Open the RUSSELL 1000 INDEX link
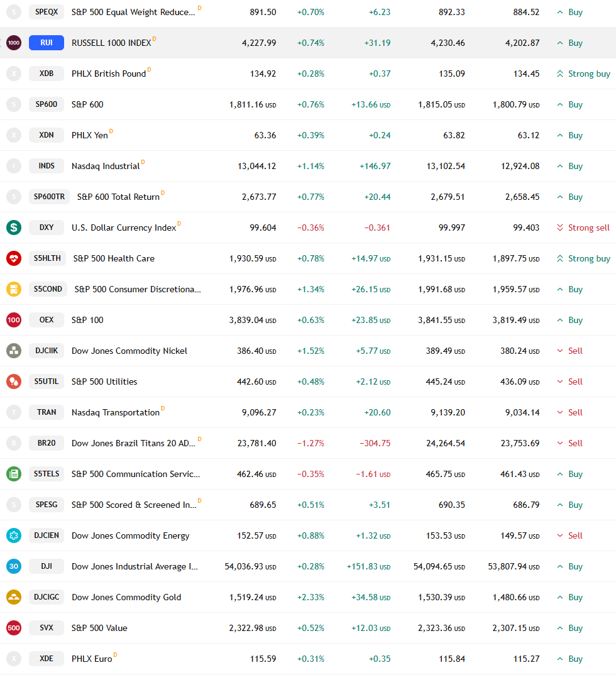 coord(111,43)
